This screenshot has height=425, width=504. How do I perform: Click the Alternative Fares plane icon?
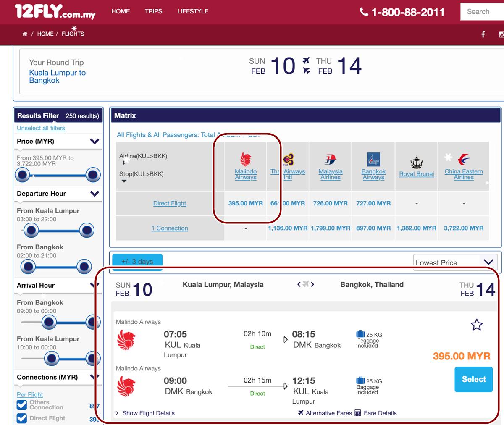tap(301, 413)
